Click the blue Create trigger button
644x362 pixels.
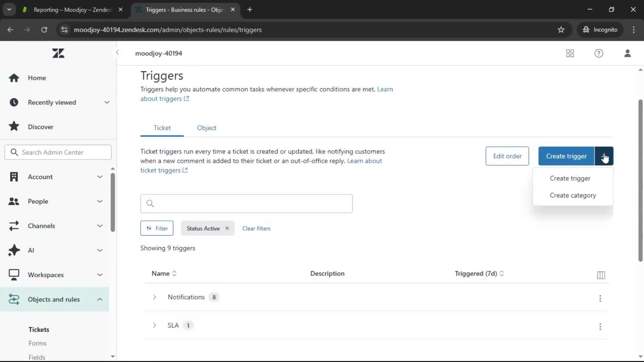point(566,156)
